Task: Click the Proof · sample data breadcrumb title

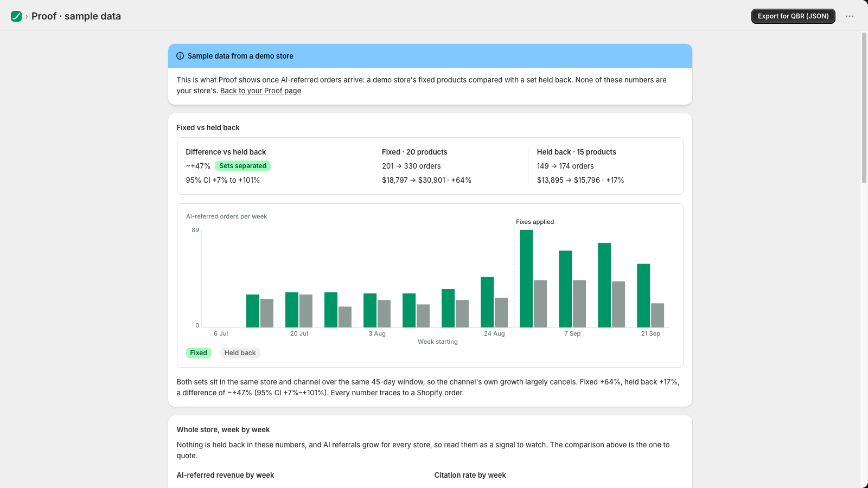Action: point(76,16)
